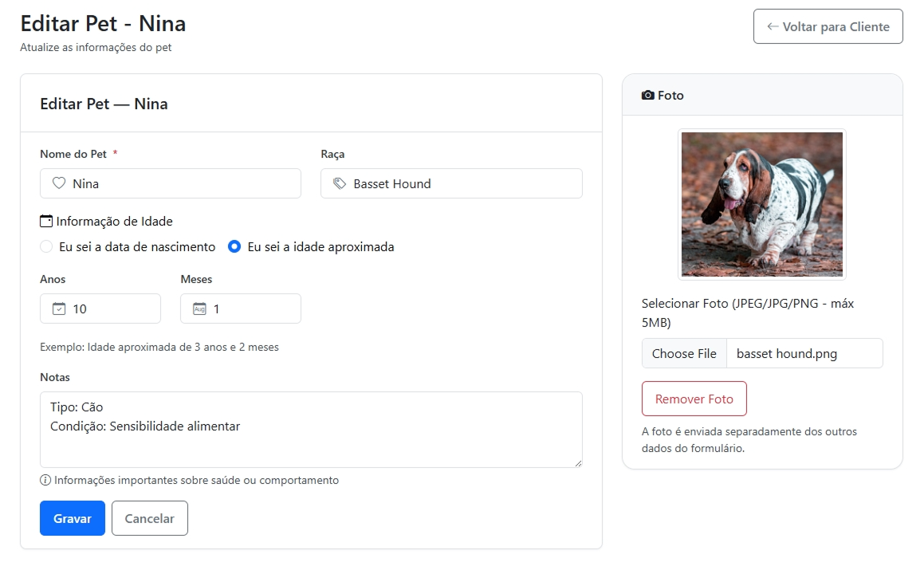
Task: Click the Anos number input showing 10
Action: click(x=112, y=309)
